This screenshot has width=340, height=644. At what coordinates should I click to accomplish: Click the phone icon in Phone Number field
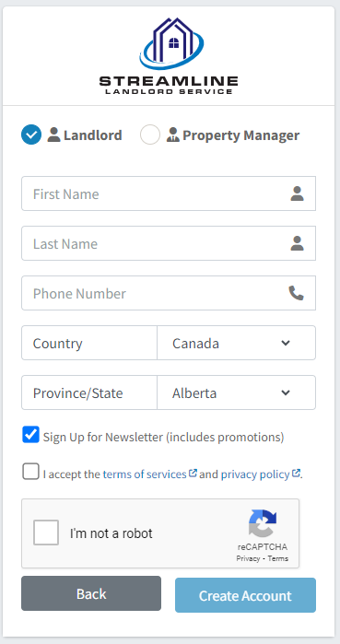(296, 293)
